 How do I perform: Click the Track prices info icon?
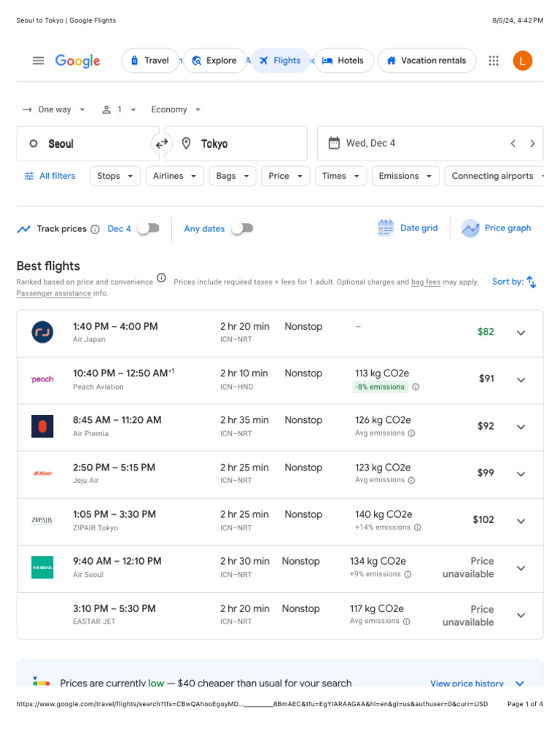pyautogui.click(x=96, y=229)
